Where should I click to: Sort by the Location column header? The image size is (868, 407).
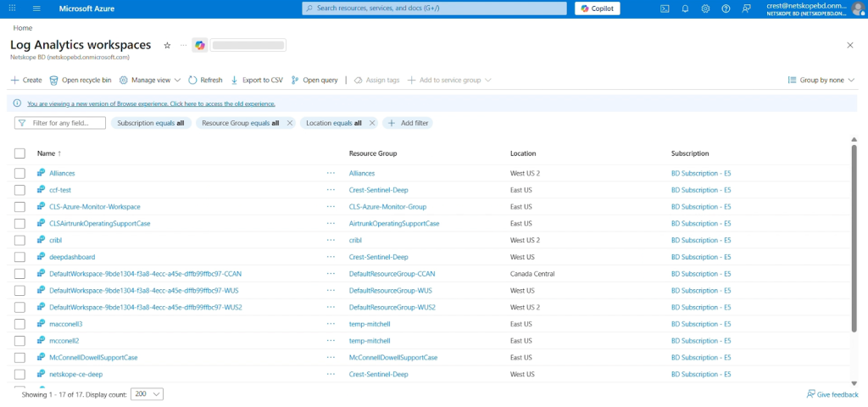coord(523,153)
